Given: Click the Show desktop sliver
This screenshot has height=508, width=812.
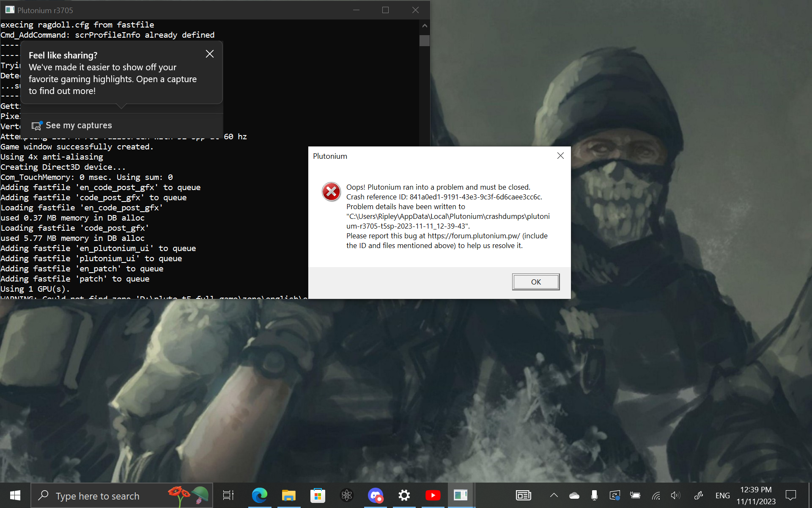Looking at the screenshot, I should click(x=809, y=495).
